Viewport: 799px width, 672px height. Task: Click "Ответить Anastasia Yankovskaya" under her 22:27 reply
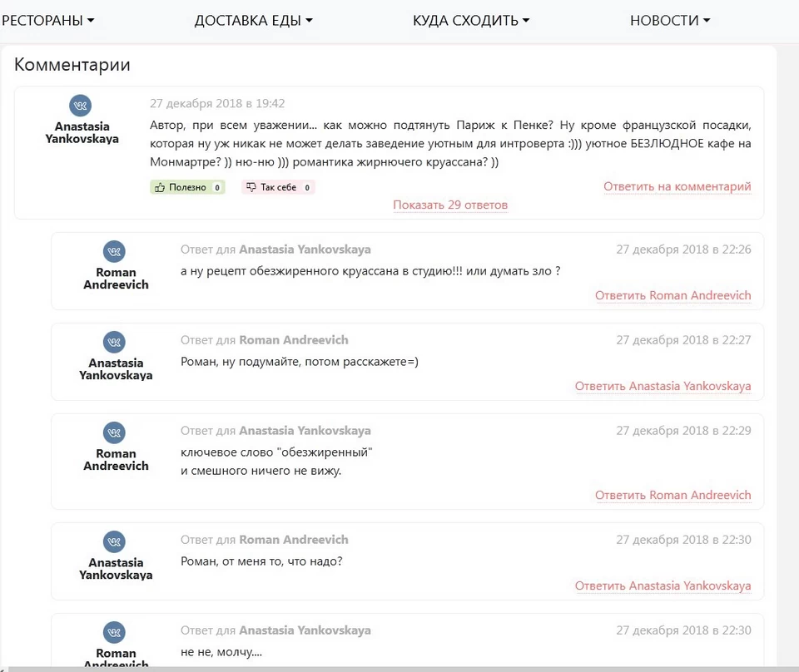pyautogui.click(x=663, y=386)
